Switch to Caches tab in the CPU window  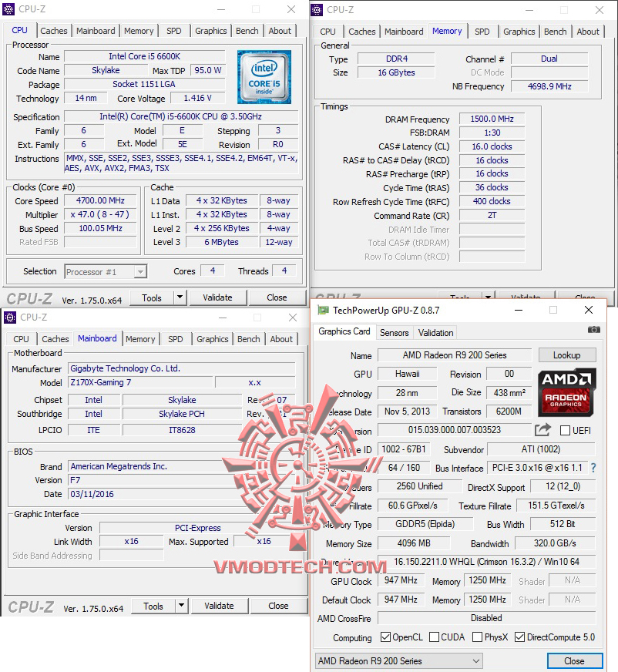pyautogui.click(x=54, y=31)
